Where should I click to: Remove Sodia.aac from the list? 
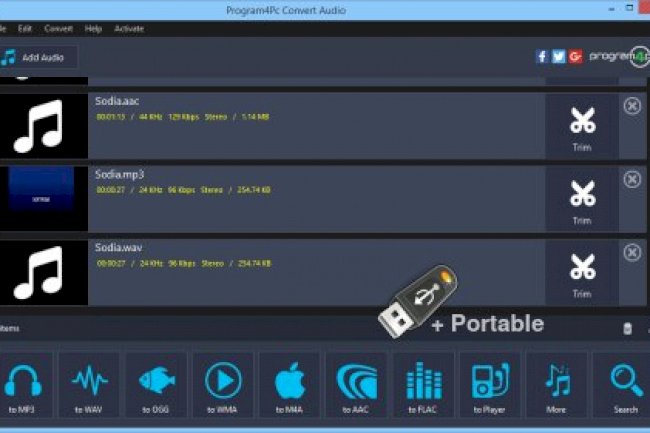click(632, 106)
